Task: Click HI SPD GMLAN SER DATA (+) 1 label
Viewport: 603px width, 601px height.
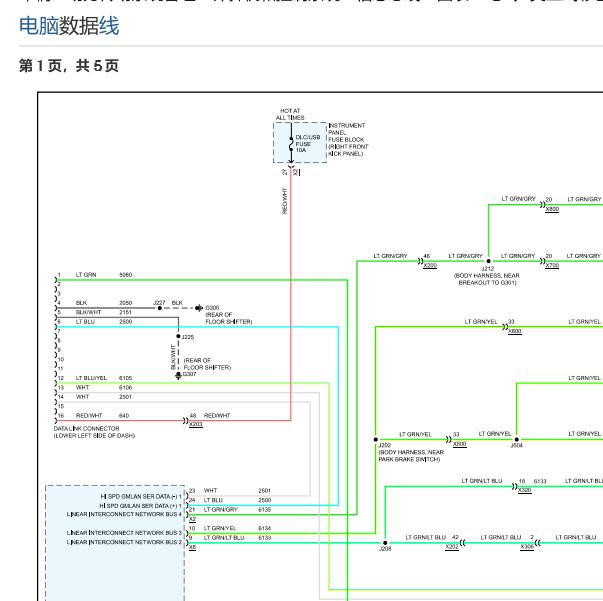Action: 140,506
